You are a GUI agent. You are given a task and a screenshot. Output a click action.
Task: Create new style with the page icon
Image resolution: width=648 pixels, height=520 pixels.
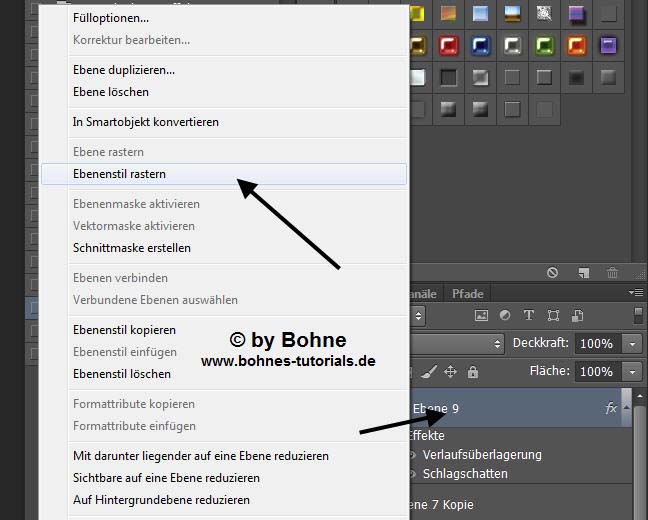(582, 272)
